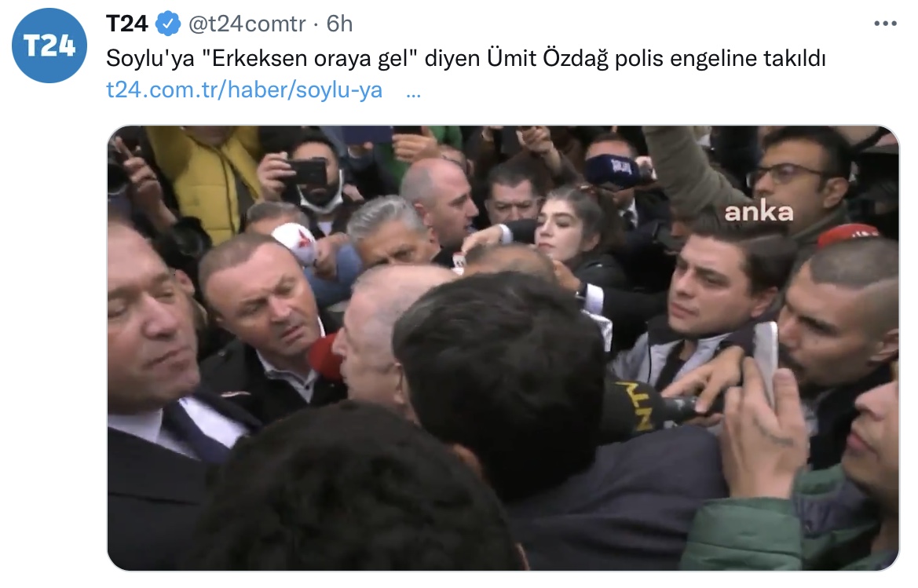Click the anka watermark on the video

click(x=759, y=213)
